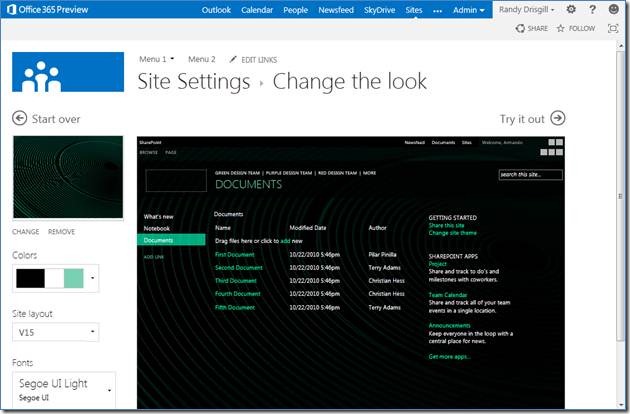Open SkyDrive in top navigation
Viewport: 630px width, 414px height.
click(379, 10)
